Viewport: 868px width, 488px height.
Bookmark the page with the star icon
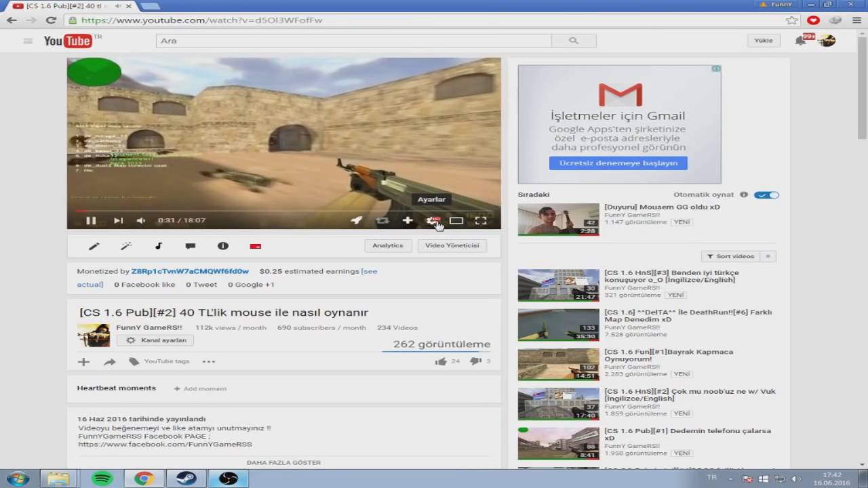(791, 20)
